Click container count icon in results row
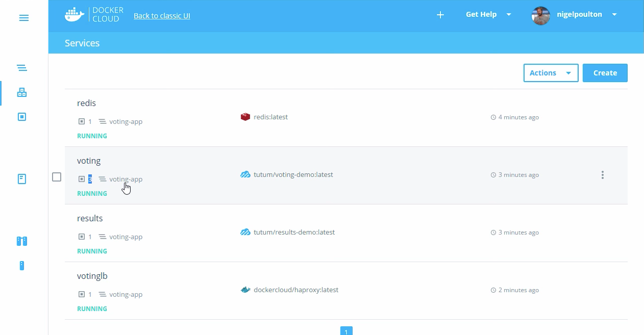The height and width of the screenshot is (335, 644). (81, 237)
